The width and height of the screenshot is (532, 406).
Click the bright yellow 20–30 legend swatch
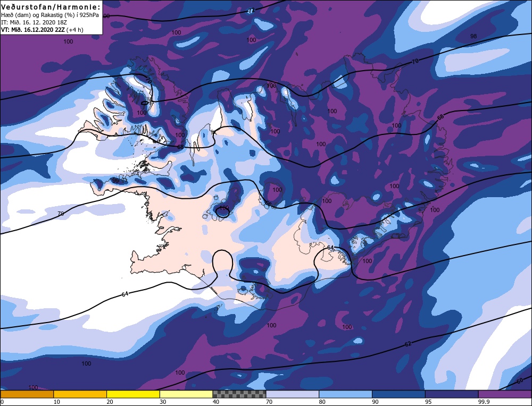pyautogui.click(x=133, y=394)
